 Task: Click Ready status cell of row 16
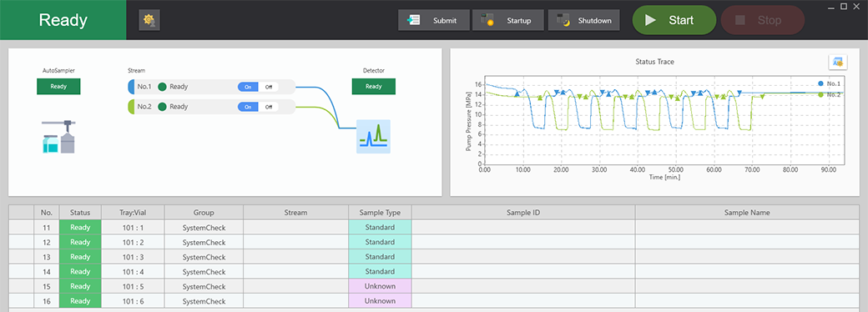[x=80, y=301]
